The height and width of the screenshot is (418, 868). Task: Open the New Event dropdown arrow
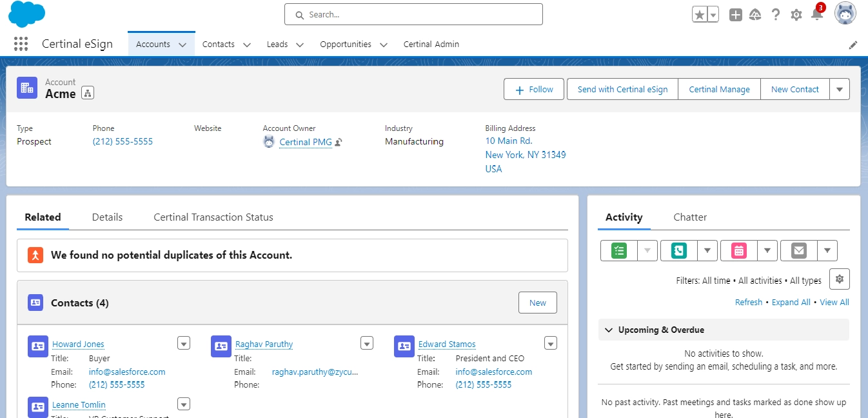(767, 250)
